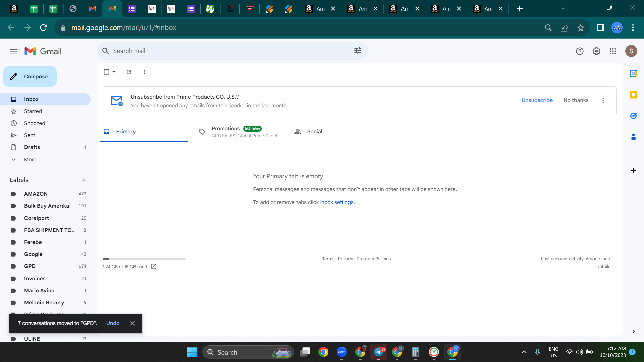Image resolution: width=644 pixels, height=362 pixels.
Task: Reload the browser page
Action: pyautogui.click(x=43, y=28)
